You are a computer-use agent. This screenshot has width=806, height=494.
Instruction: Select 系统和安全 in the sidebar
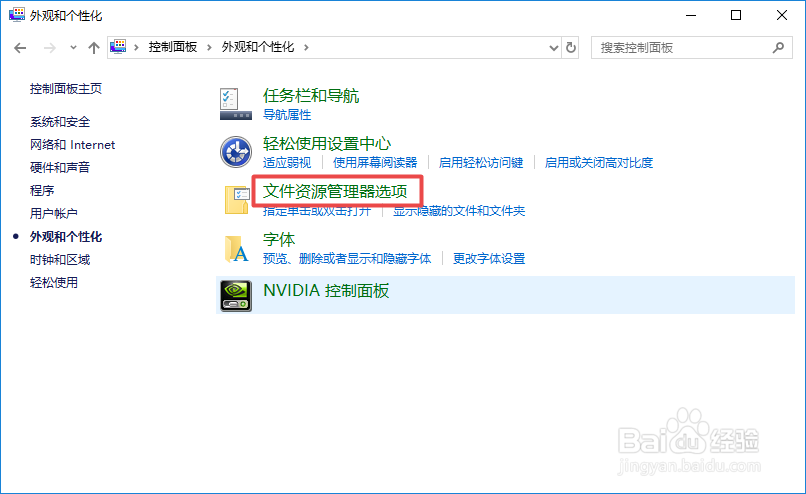click(60, 122)
